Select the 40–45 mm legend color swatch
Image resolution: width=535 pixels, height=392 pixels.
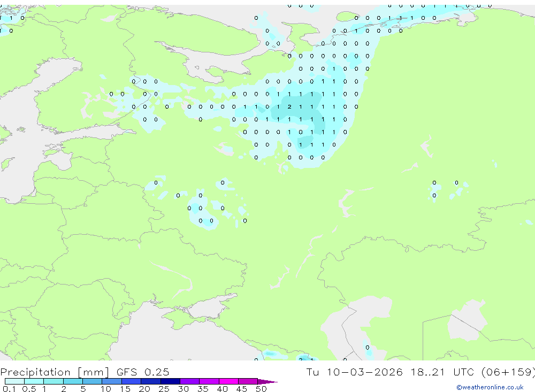tap(228, 381)
